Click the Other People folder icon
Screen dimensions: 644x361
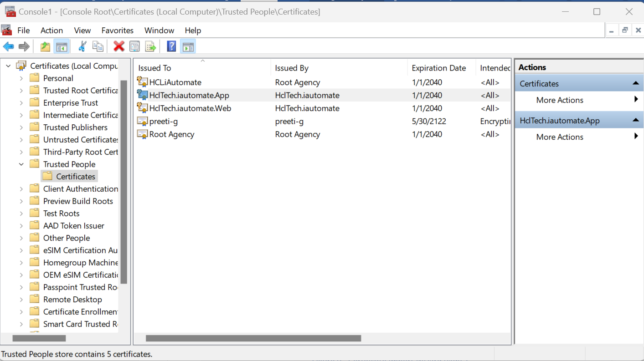(x=34, y=238)
